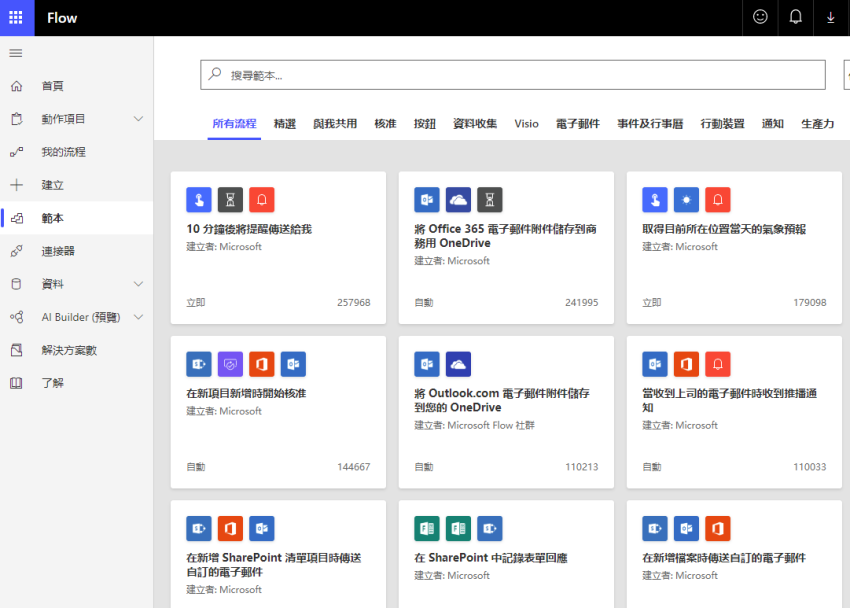The image size is (850, 608).
Task: Click the 建立 plus icon
Action: click(17, 185)
